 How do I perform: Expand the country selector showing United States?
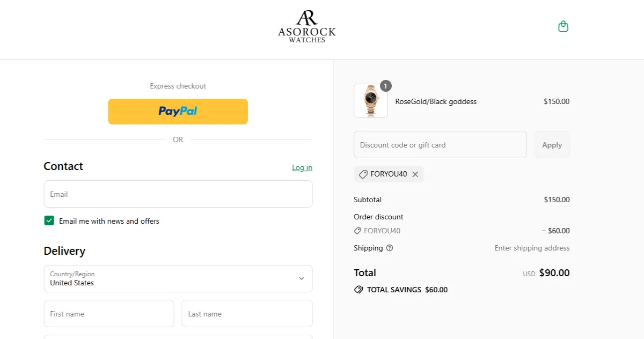click(x=178, y=278)
